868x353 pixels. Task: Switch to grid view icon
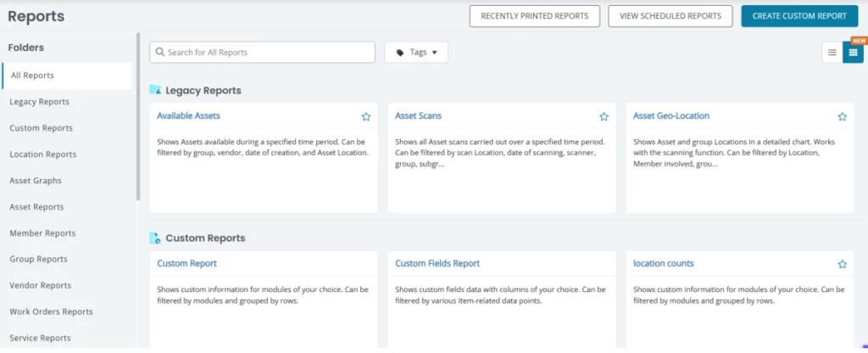pyautogui.click(x=853, y=53)
